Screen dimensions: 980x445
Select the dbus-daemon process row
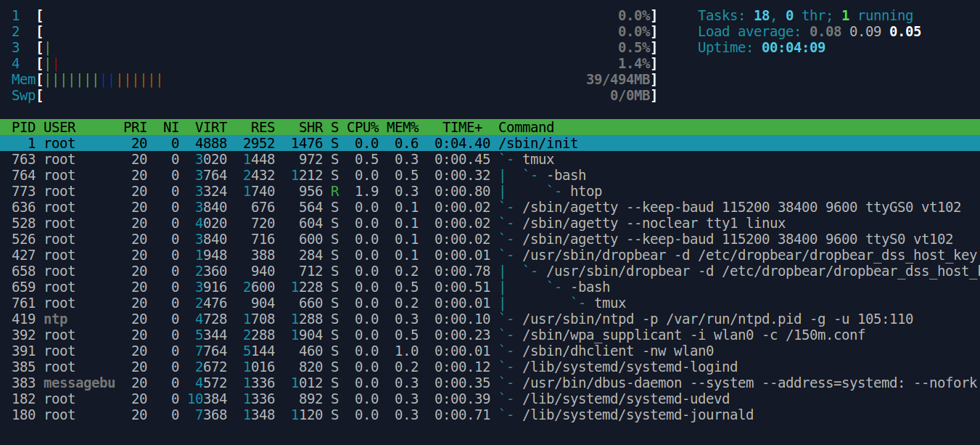click(490, 383)
